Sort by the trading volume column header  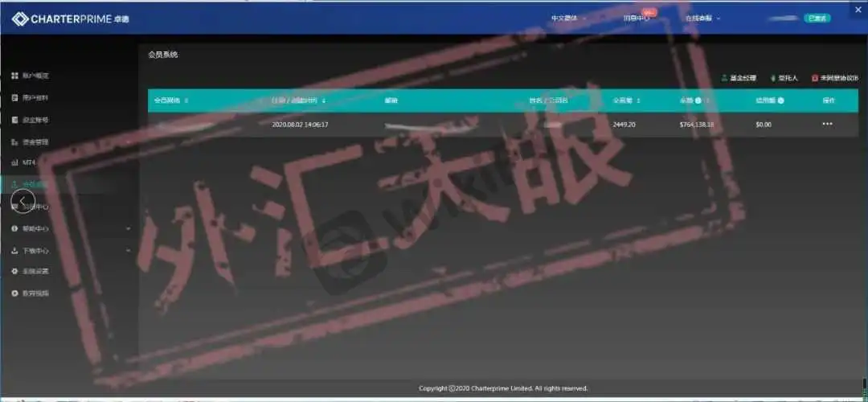627,100
